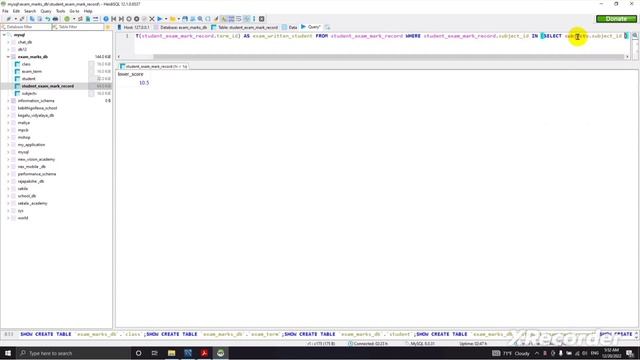Switch to the Data tab
640x360 pixels.
(290, 27)
